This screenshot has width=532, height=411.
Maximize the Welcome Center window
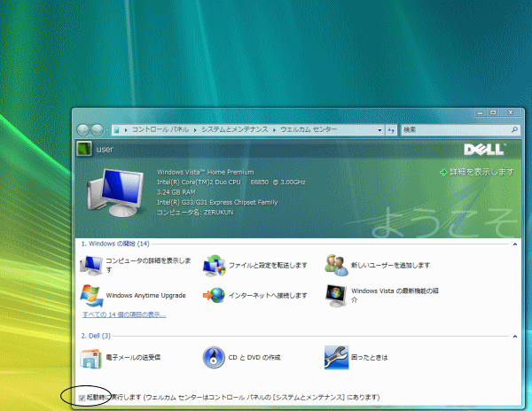point(493,112)
